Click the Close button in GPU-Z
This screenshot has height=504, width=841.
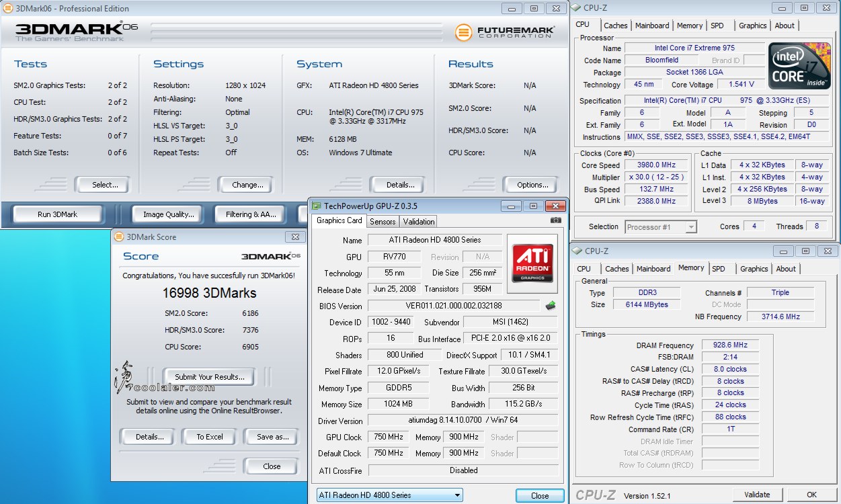tap(540, 496)
